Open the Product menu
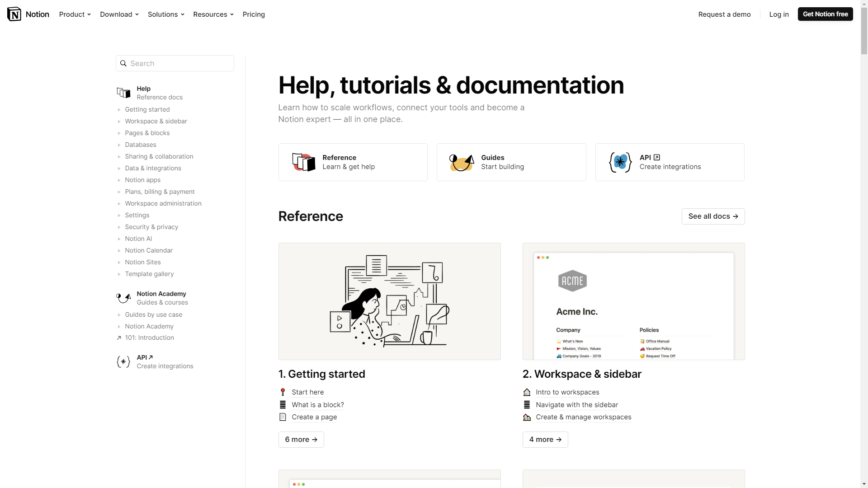The height and width of the screenshot is (488, 868). (75, 14)
